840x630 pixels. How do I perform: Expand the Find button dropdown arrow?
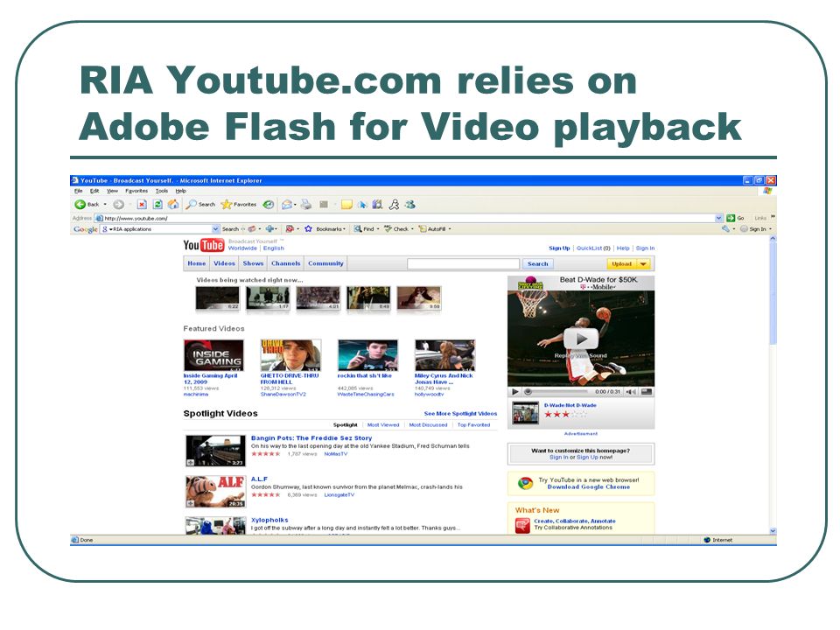click(x=378, y=228)
